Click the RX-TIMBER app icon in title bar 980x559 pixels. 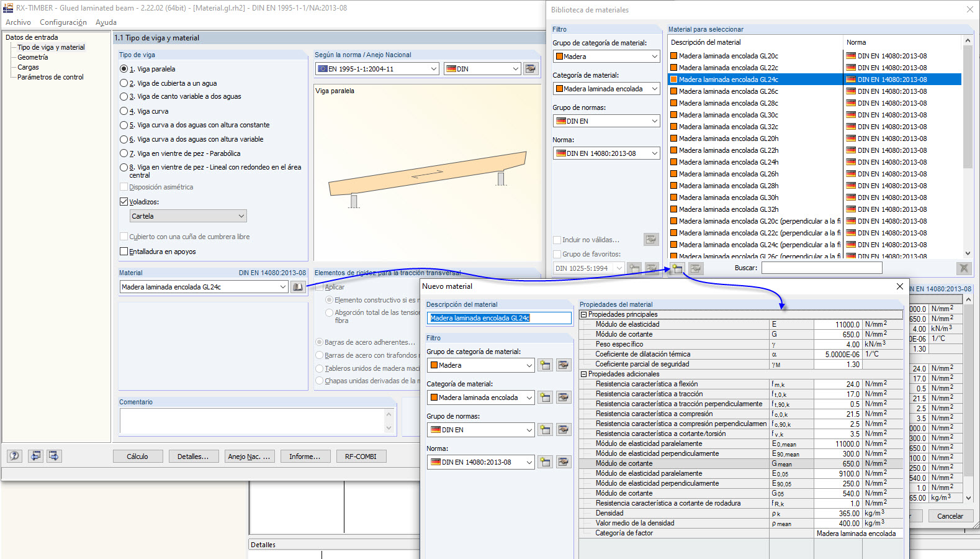8,8
